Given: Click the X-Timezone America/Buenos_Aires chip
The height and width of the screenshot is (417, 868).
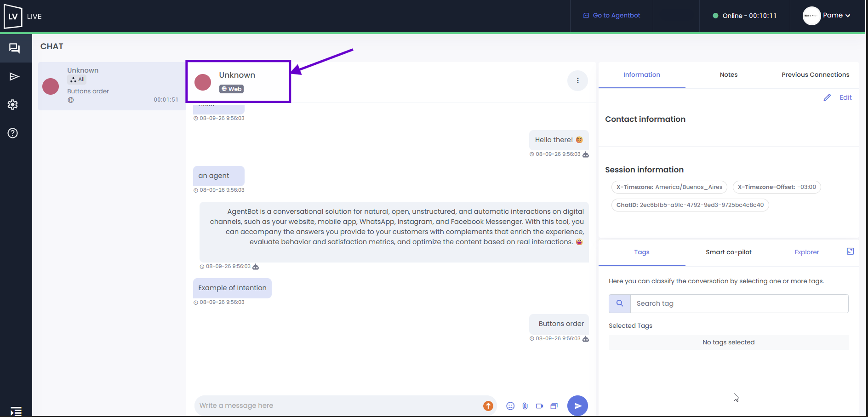Looking at the screenshot, I should click(x=669, y=187).
